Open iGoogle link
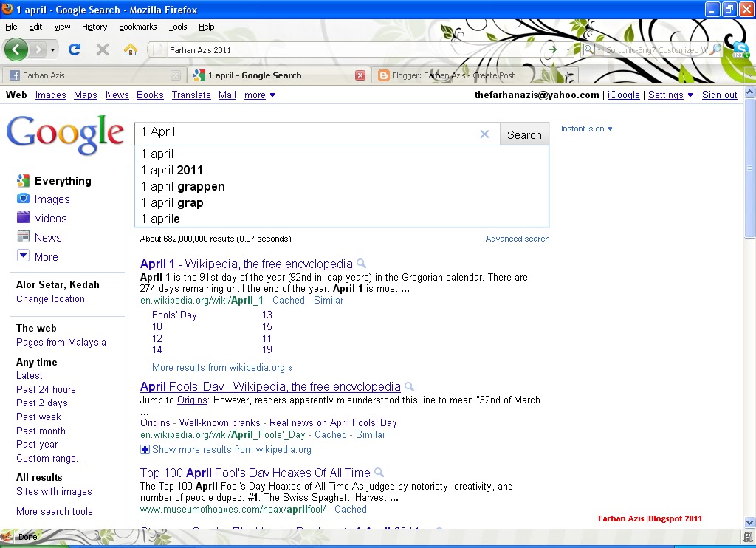Screen dimensions: 756x548 (x=623, y=95)
